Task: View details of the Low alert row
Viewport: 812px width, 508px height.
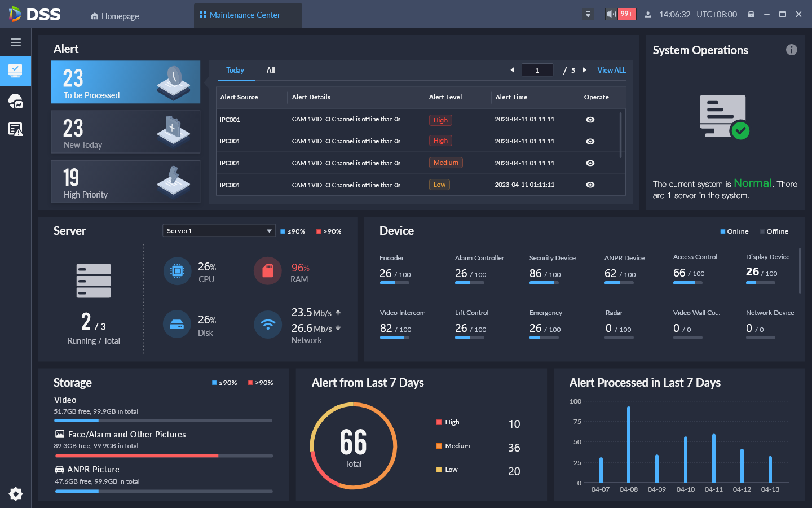Action: pos(590,185)
